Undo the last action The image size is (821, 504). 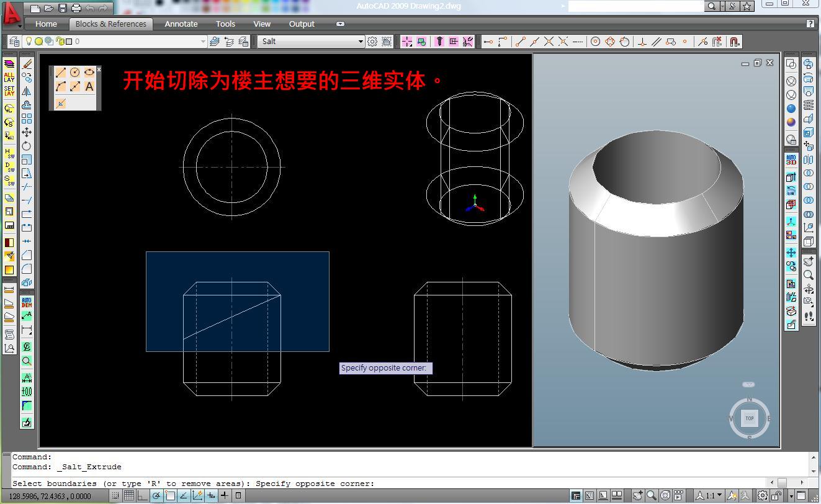pyautogui.click(x=90, y=8)
